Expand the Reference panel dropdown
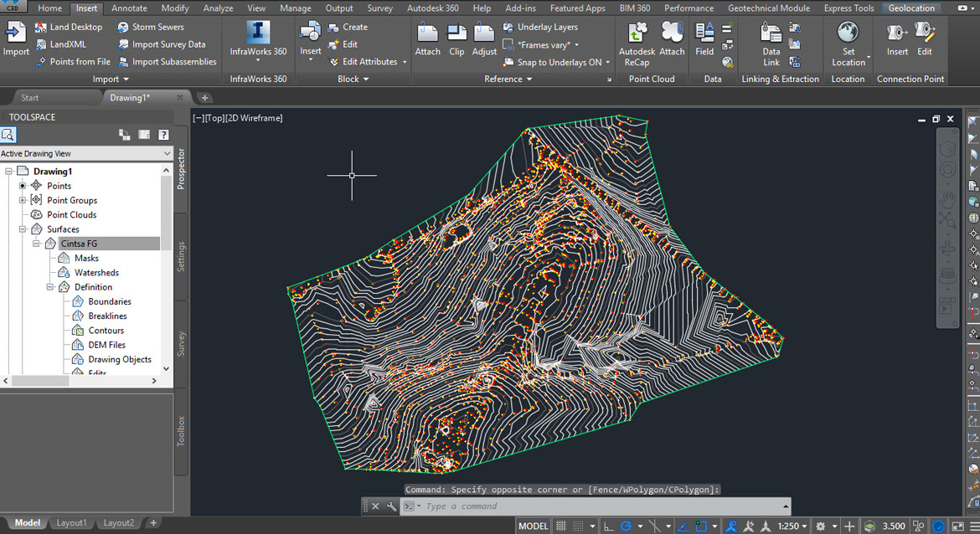 (508, 79)
